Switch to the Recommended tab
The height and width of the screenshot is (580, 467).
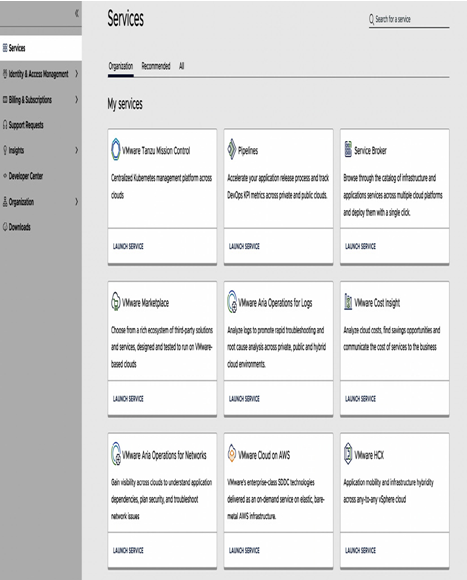pos(156,66)
